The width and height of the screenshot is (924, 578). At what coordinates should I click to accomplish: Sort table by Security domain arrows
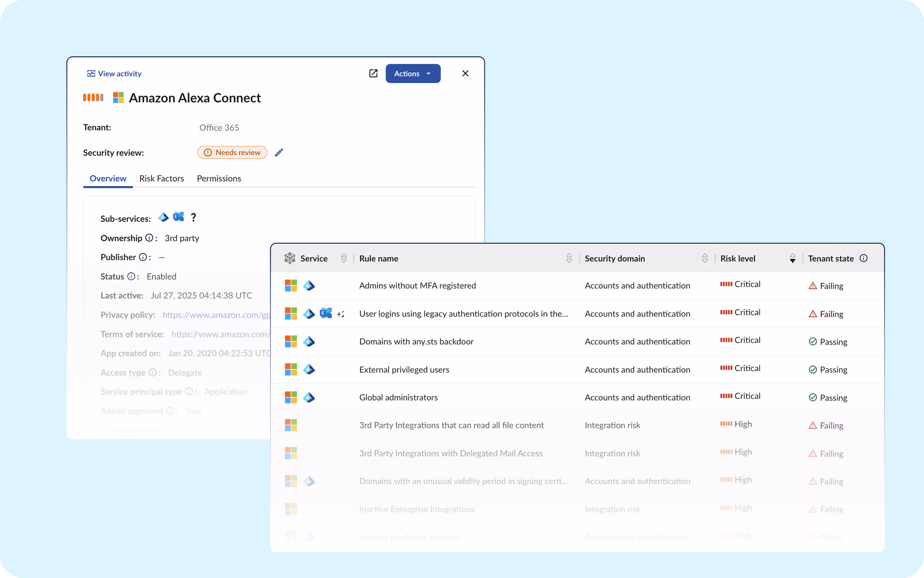click(705, 258)
